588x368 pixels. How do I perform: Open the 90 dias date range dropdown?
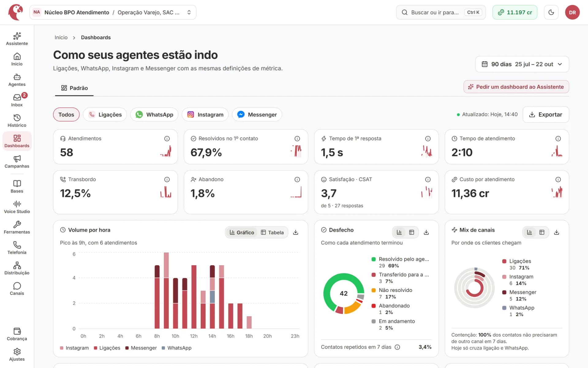click(522, 64)
